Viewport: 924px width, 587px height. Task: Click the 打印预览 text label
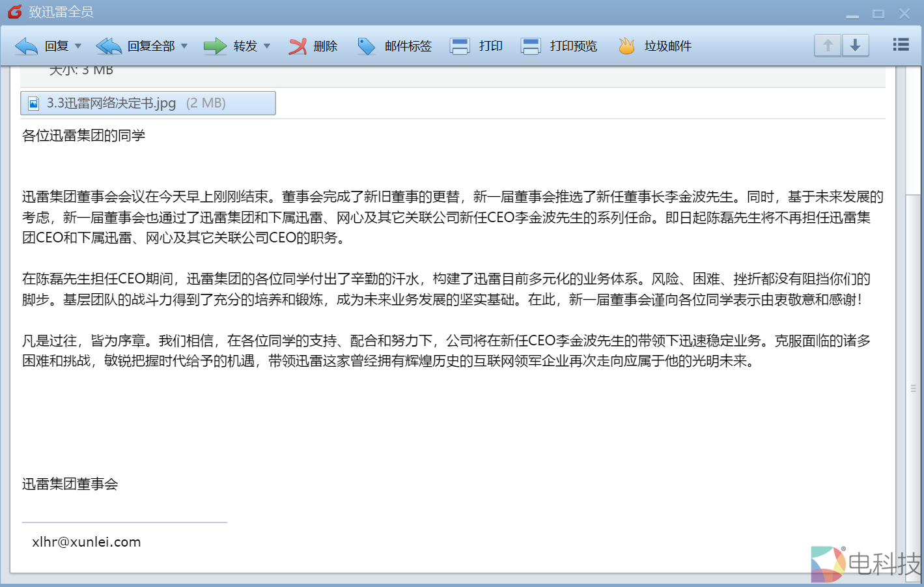click(x=573, y=46)
